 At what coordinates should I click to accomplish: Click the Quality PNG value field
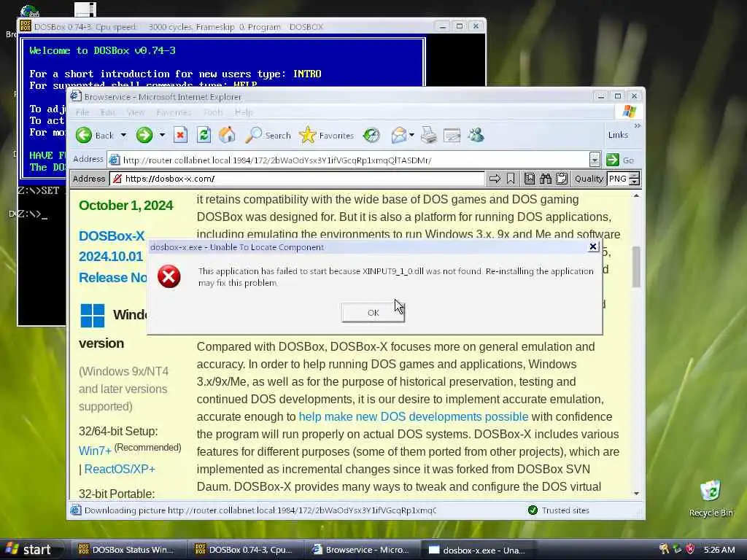(x=618, y=179)
